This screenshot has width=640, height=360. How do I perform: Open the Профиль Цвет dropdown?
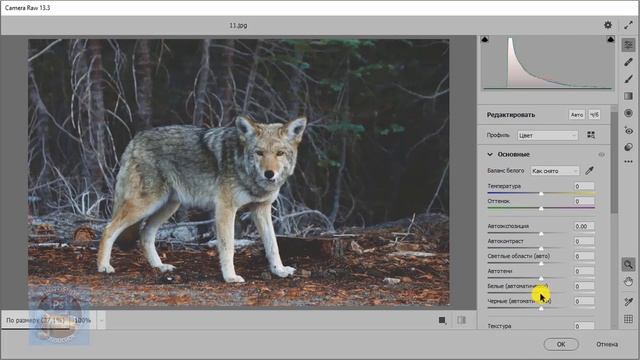[548, 136]
